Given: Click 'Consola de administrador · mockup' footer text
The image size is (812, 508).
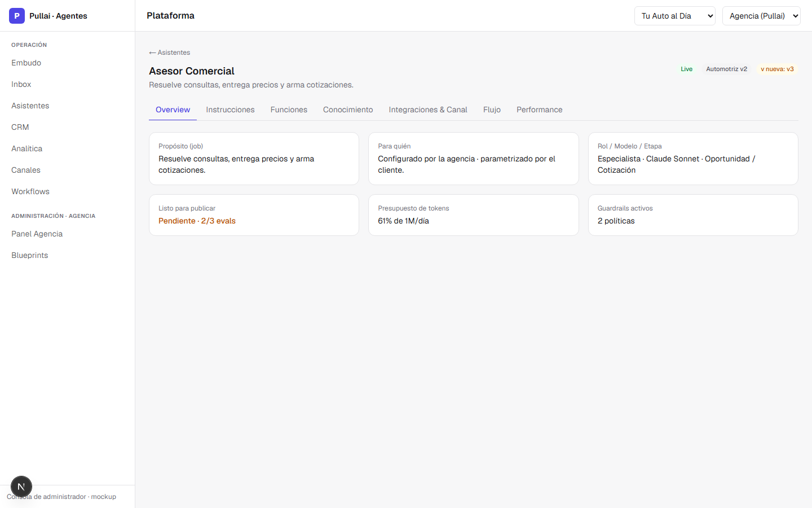Looking at the screenshot, I should click(61, 497).
